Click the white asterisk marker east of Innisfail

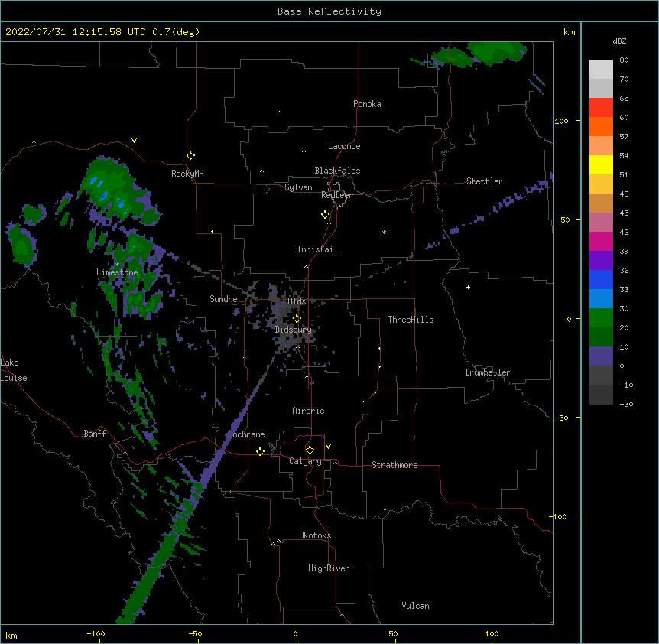(384, 232)
